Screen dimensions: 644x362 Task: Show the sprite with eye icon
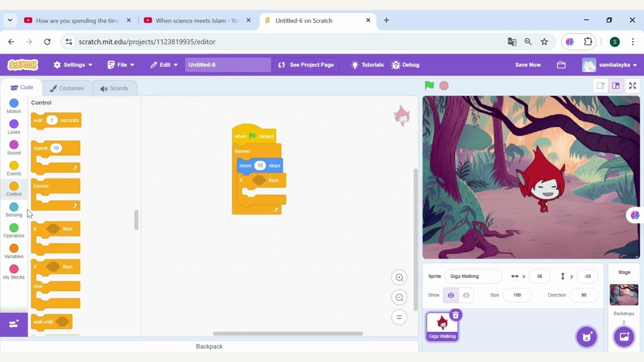[x=451, y=295]
